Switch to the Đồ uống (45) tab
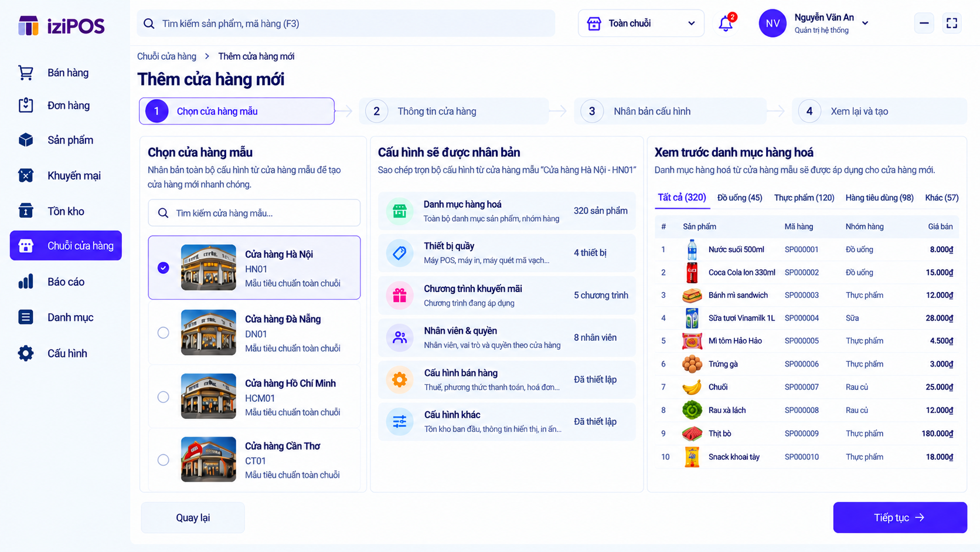The width and height of the screenshot is (980, 552). (x=740, y=198)
